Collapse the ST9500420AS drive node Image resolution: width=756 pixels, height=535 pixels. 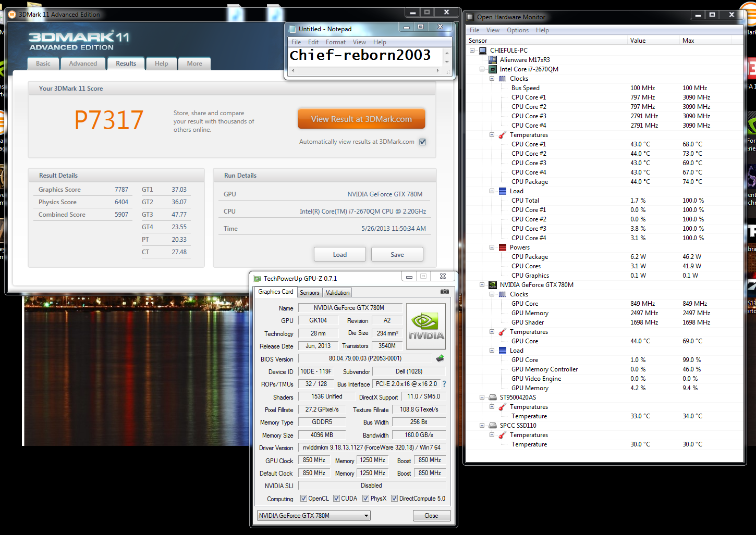coord(482,397)
